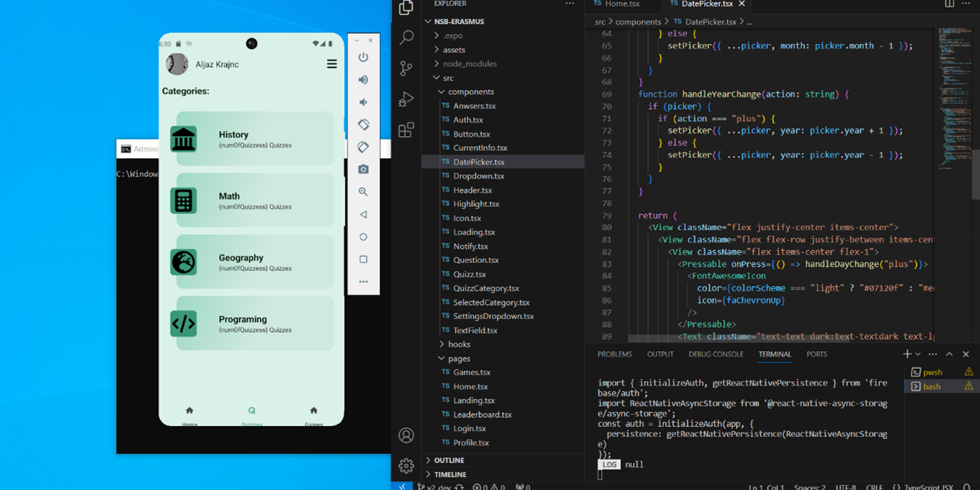
Task: Select the pwsh terminal instance
Action: (932, 372)
